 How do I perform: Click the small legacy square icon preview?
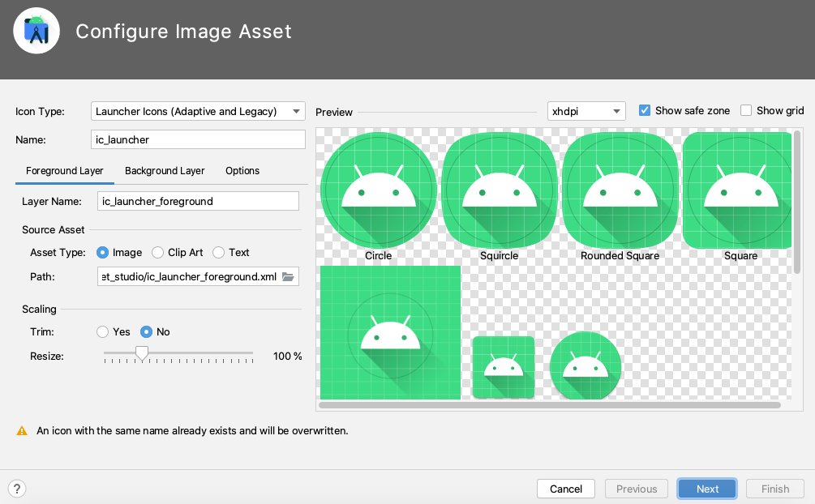[x=503, y=367]
